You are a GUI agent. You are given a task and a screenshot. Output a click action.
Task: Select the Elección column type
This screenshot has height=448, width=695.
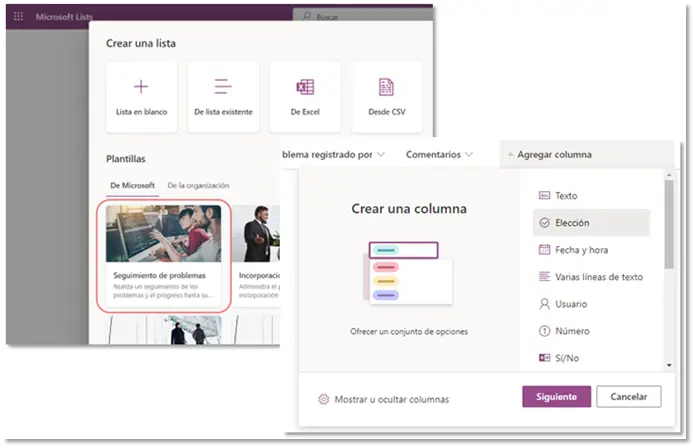click(591, 222)
